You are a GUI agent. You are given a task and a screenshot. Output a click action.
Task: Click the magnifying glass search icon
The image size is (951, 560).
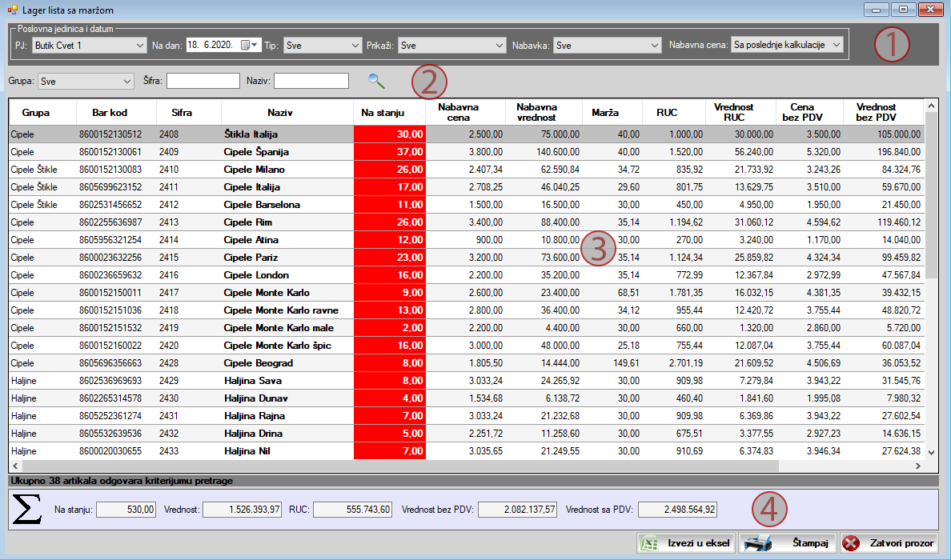pos(377,82)
